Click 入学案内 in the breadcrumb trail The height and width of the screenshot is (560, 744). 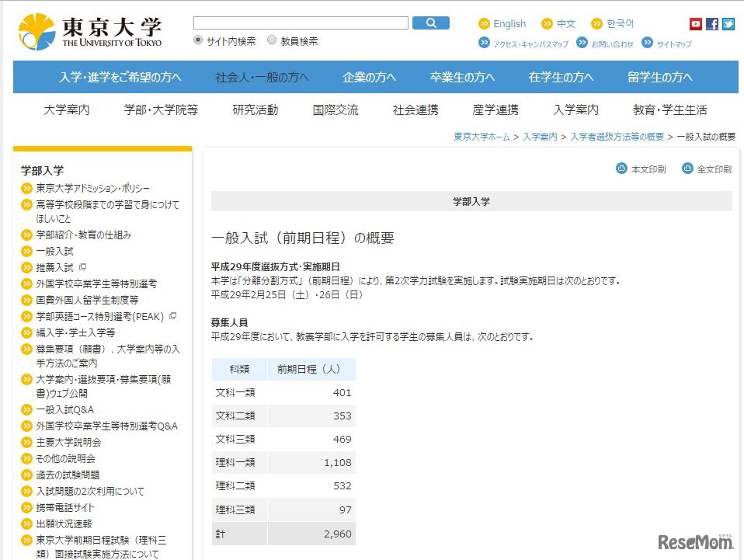click(540, 136)
